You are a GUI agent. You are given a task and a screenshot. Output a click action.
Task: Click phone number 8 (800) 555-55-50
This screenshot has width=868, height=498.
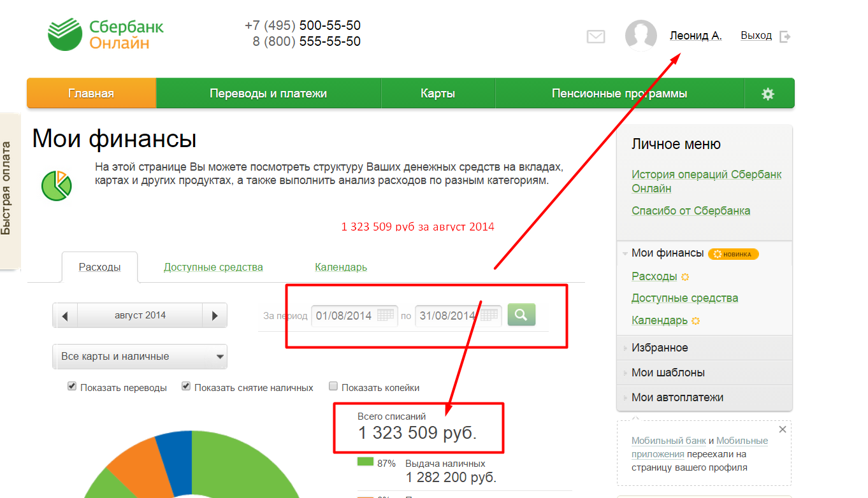pyautogui.click(x=307, y=42)
